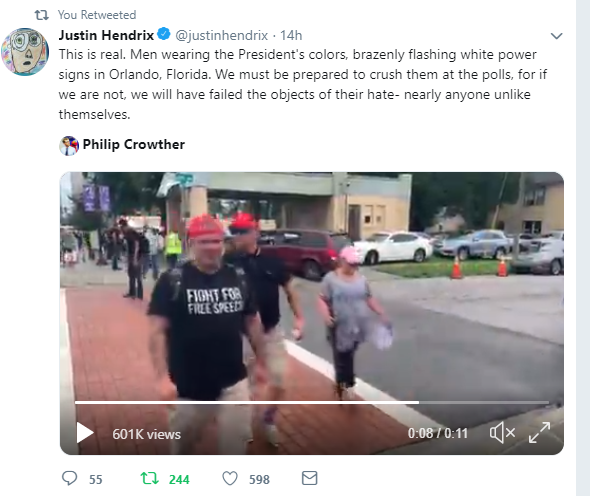
Task: Open Philip Crowther's quoted tweet name
Action: pos(134,145)
